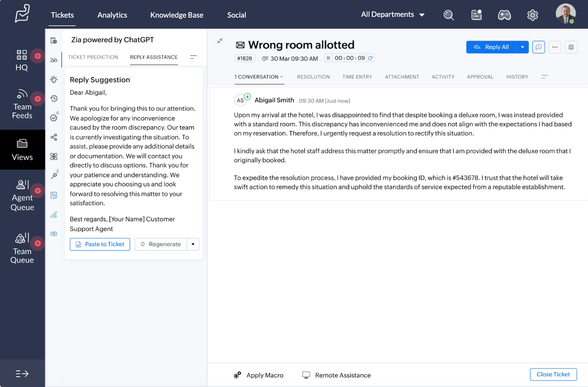Pause the ticket timer

(x=328, y=58)
